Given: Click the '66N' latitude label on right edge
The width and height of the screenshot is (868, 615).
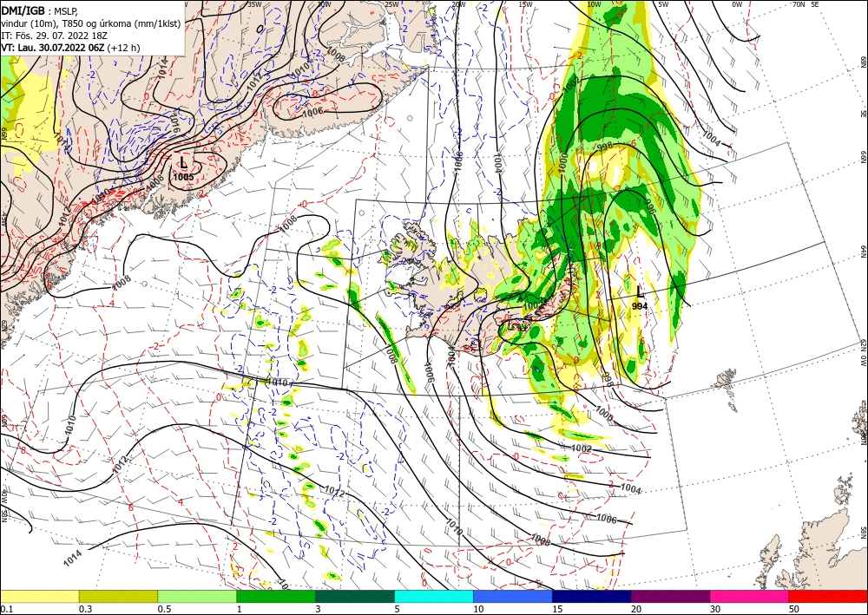Looking at the screenshot, I should click(x=863, y=158).
